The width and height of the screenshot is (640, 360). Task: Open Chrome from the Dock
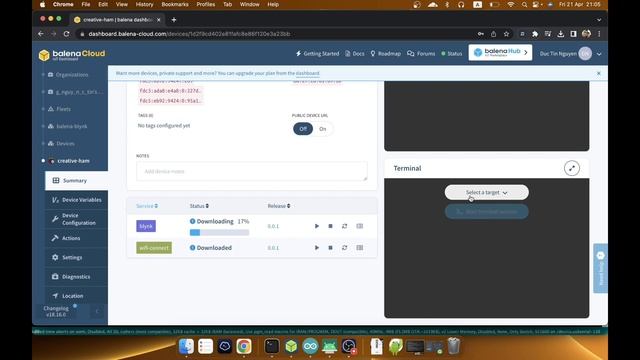244,347
